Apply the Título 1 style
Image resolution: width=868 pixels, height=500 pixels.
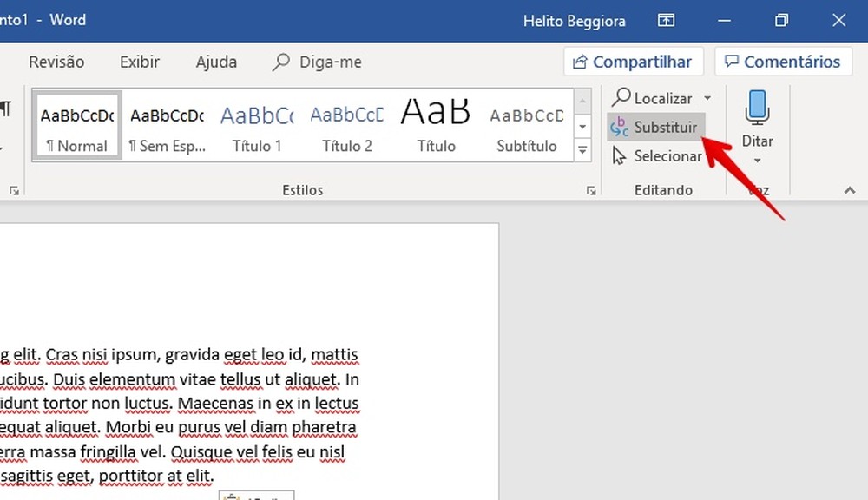[257, 125]
